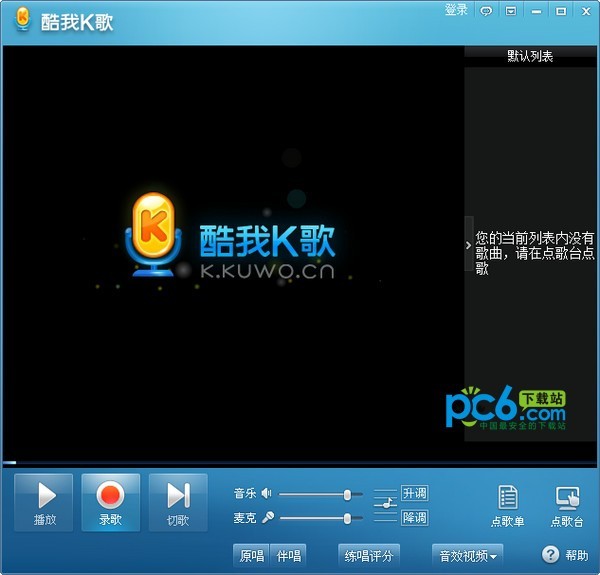
Task: Raise the pitch with 升调
Action: pos(414,493)
